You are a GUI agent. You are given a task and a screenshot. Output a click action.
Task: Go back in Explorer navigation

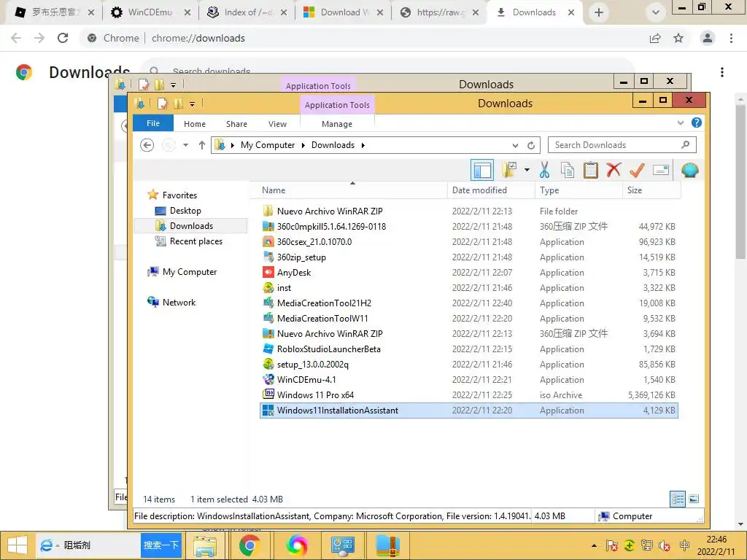click(x=147, y=145)
